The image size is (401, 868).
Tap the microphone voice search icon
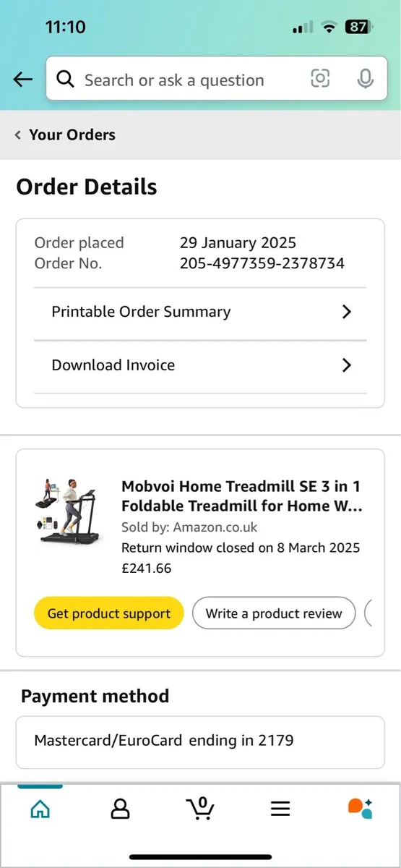click(366, 79)
